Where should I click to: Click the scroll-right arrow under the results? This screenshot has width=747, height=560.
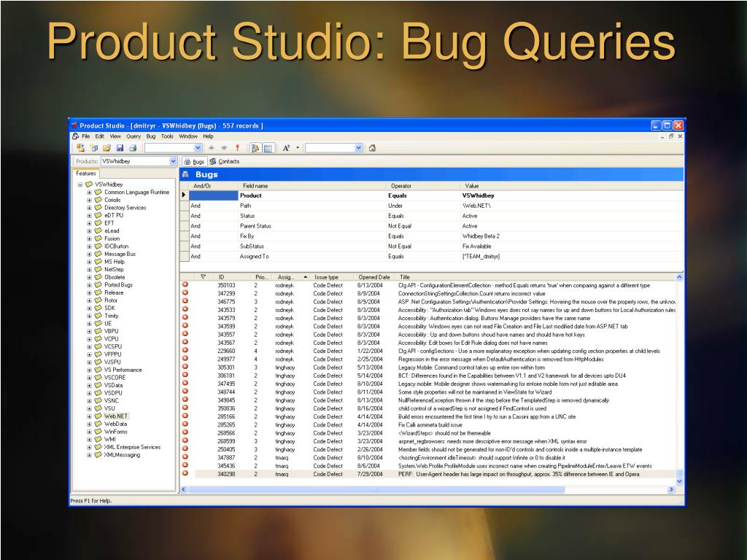671,489
